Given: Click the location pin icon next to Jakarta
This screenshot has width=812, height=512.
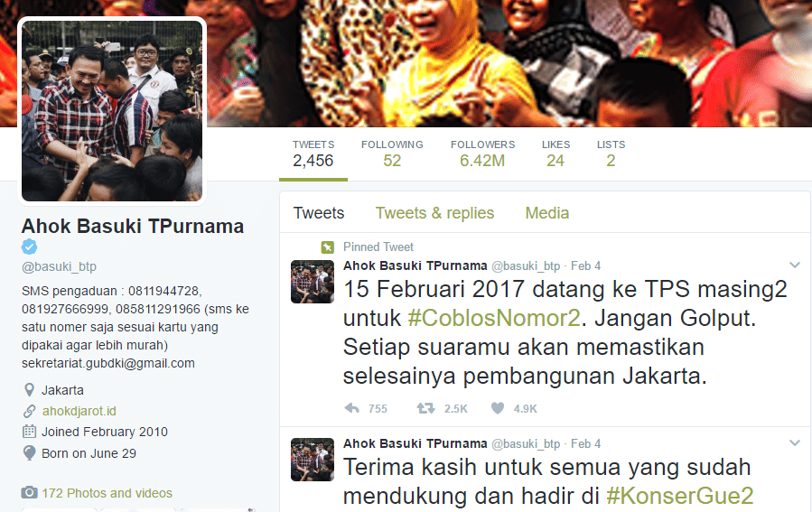Looking at the screenshot, I should pos(30,390).
